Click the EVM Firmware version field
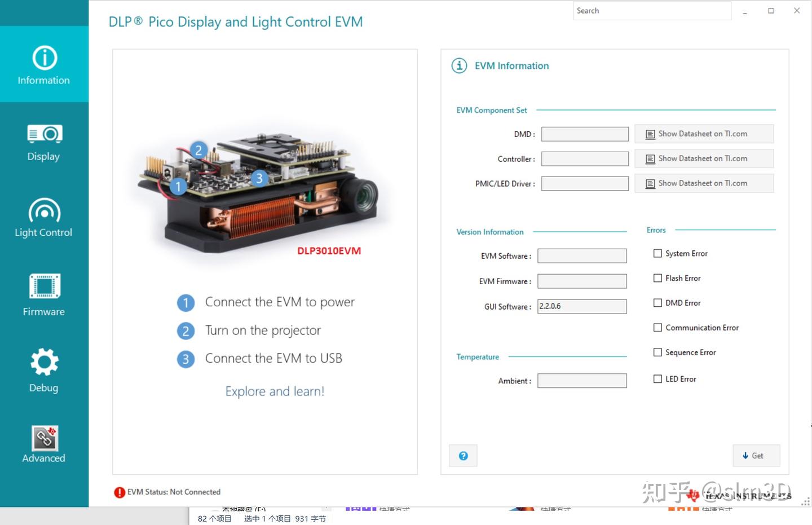 point(582,281)
